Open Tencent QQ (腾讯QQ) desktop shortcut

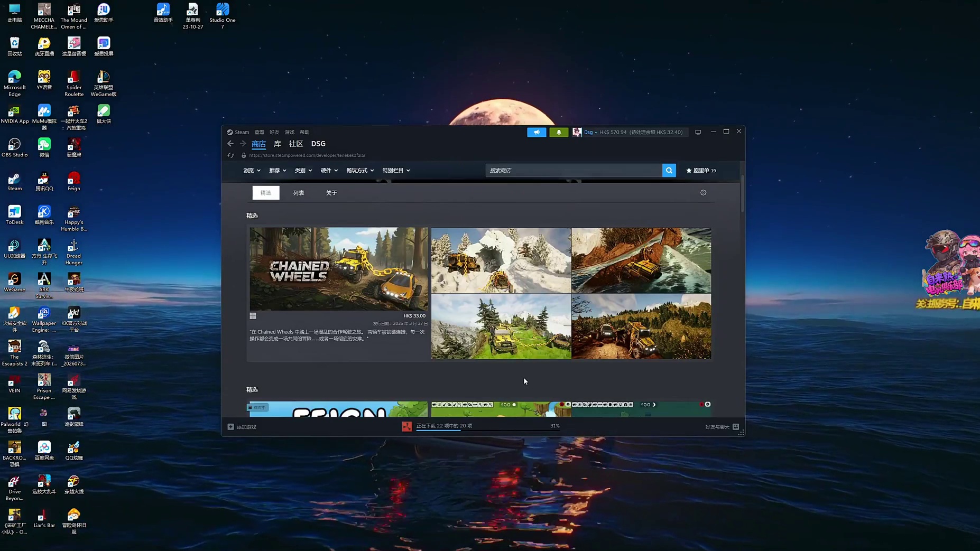[x=44, y=182]
